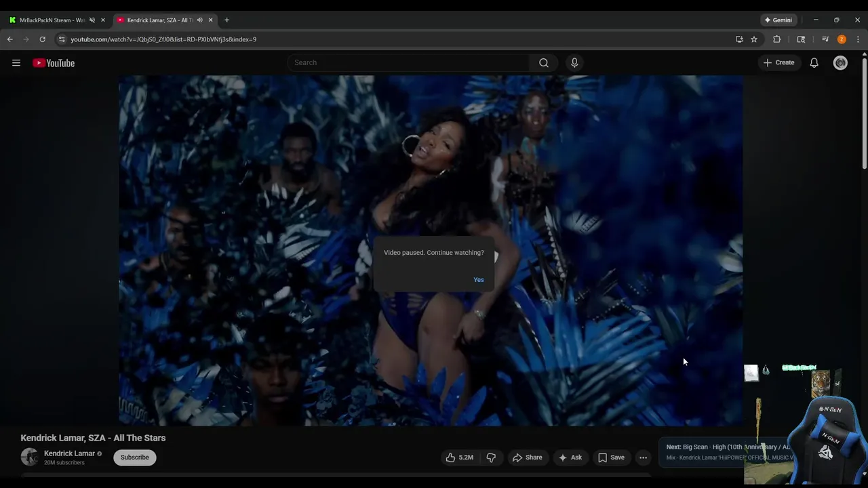Image resolution: width=868 pixels, height=488 pixels.
Task: Open Chrome extensions puzzle icon
Action: [777, 39]
